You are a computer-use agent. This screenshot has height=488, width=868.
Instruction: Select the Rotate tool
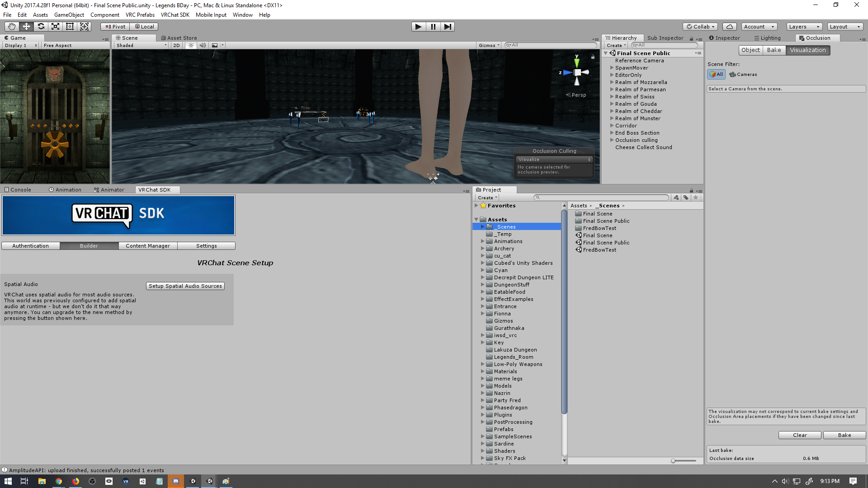tap(41, 27)
